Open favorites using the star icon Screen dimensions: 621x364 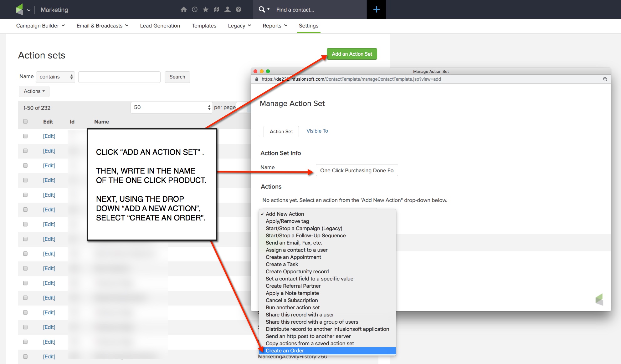click(205, 9)
